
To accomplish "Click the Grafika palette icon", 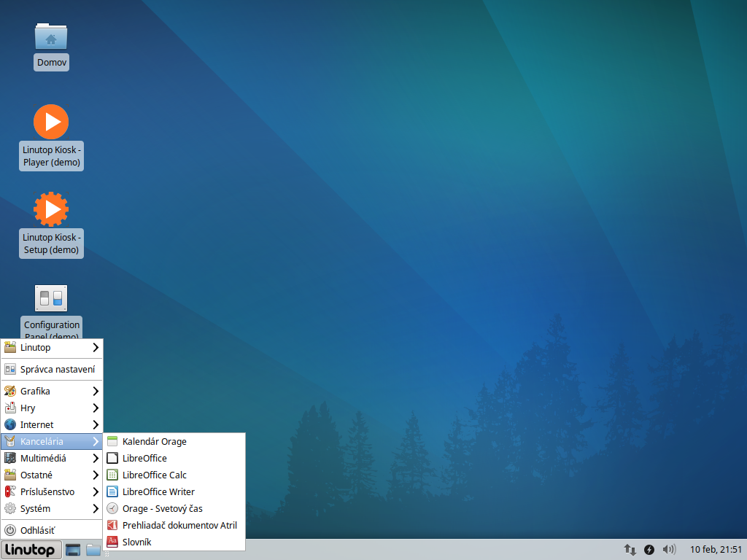I will click(x=10, y=391).
